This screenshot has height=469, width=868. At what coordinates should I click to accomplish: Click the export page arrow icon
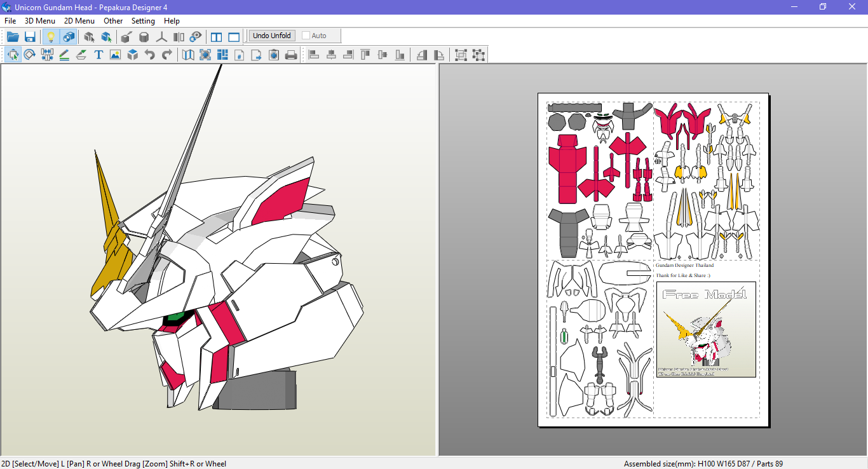tap(257, 55)
